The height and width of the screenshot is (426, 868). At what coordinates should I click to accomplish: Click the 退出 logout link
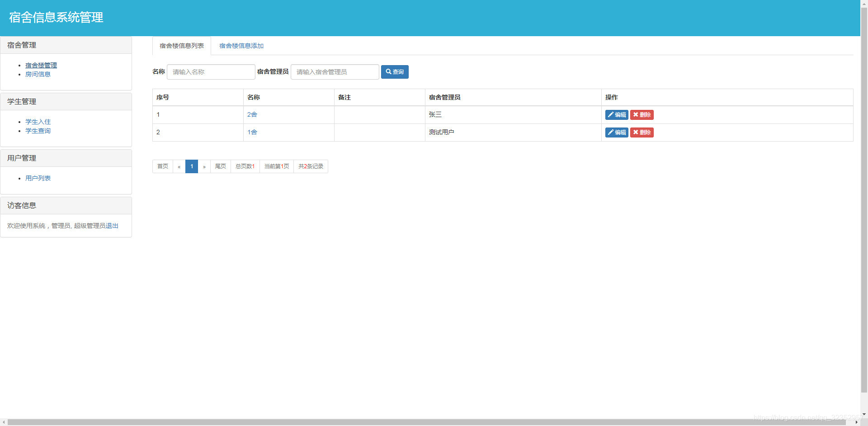pyautogui.click(x=112, y=226)
